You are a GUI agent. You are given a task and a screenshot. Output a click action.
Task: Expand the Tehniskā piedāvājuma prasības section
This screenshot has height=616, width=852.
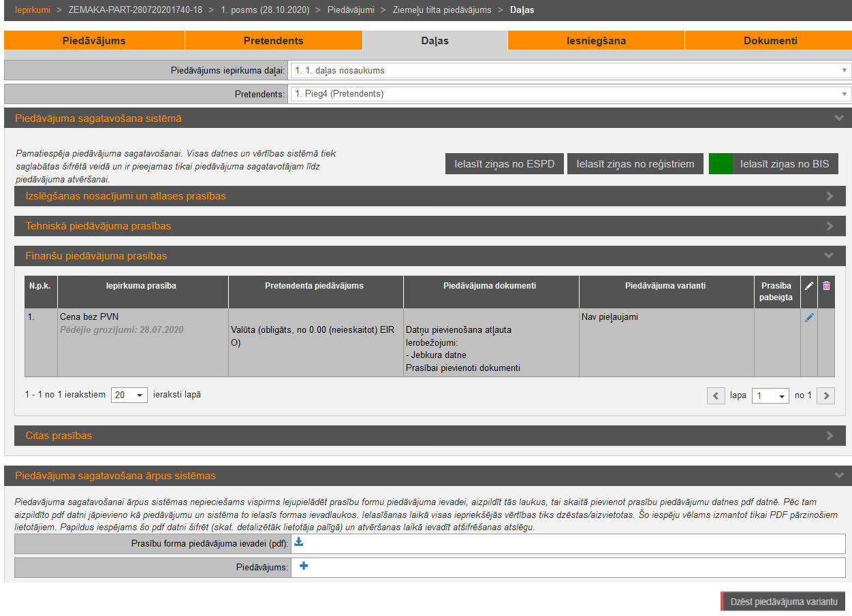[x=430, y=226]
